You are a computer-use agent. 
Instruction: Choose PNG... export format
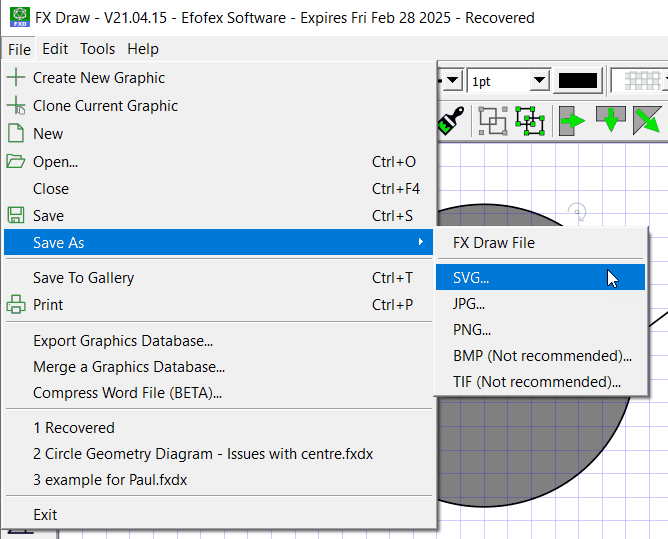coord(540,330)
